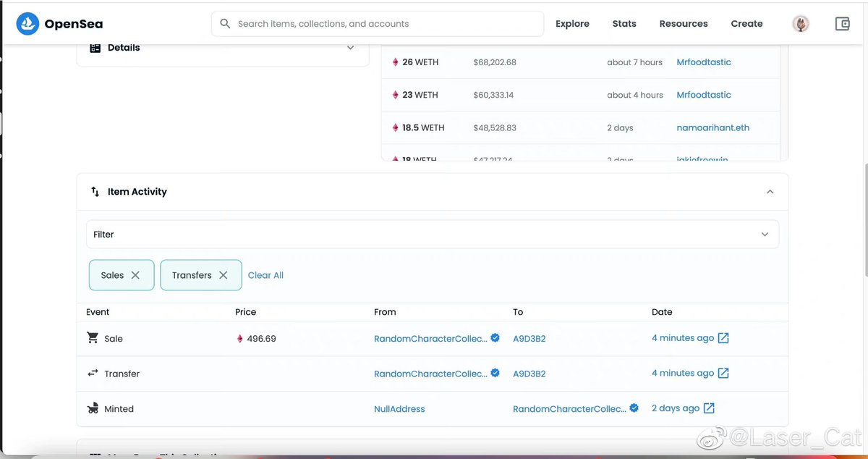This screenshot has width=868, height=459.
Task: Open external link for the Transfer row
Action: click(723, 373)
